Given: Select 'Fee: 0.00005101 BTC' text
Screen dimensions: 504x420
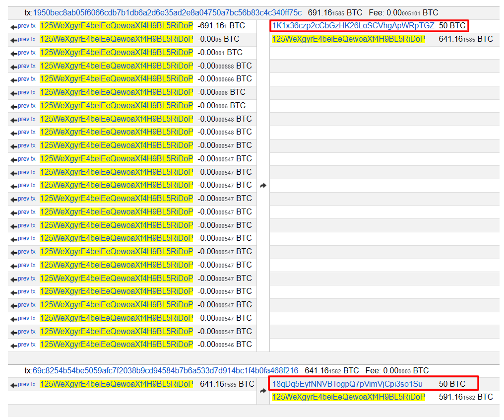Looking at the screenshot, I should pos(403,13).
